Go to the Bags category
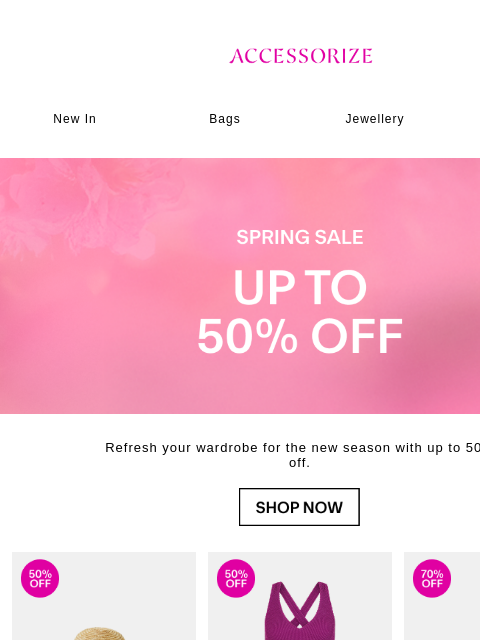480x640 pixels. pyautogui.click(x=224, y=119)
